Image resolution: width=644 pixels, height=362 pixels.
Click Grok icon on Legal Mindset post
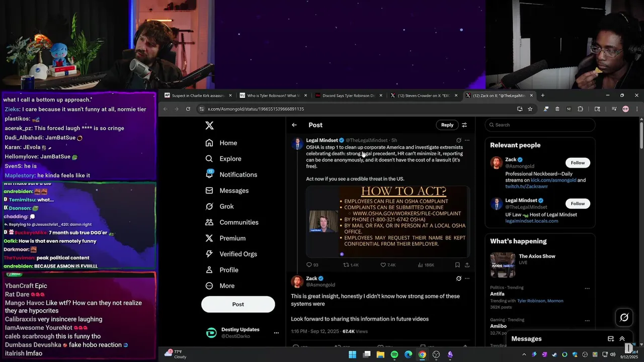[x=458, y=140]
